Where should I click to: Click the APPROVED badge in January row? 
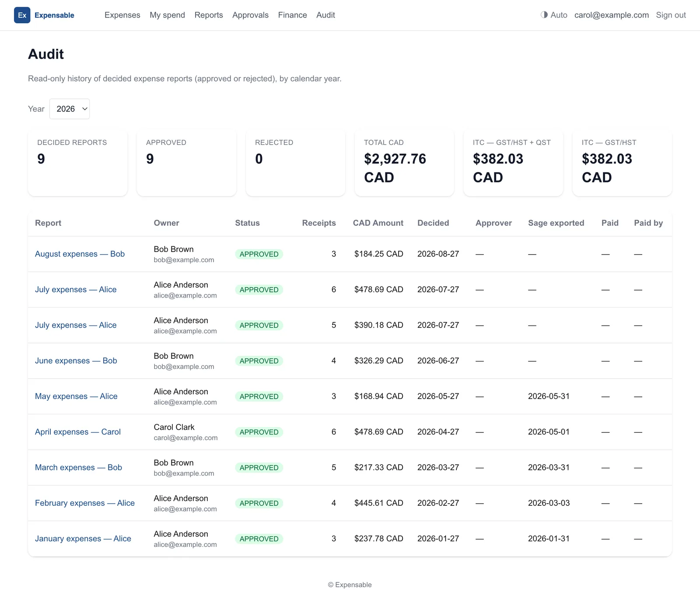[x=259, y=539]
